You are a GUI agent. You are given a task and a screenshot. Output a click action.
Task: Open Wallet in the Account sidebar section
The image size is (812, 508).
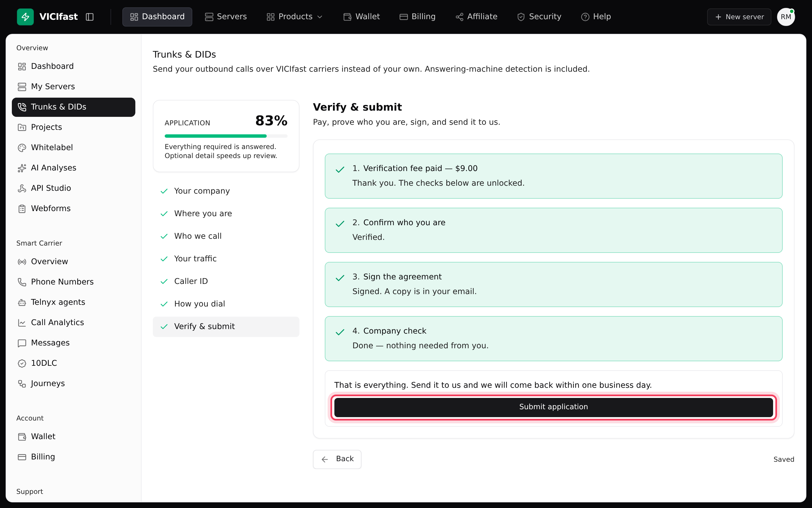point(74,437)
